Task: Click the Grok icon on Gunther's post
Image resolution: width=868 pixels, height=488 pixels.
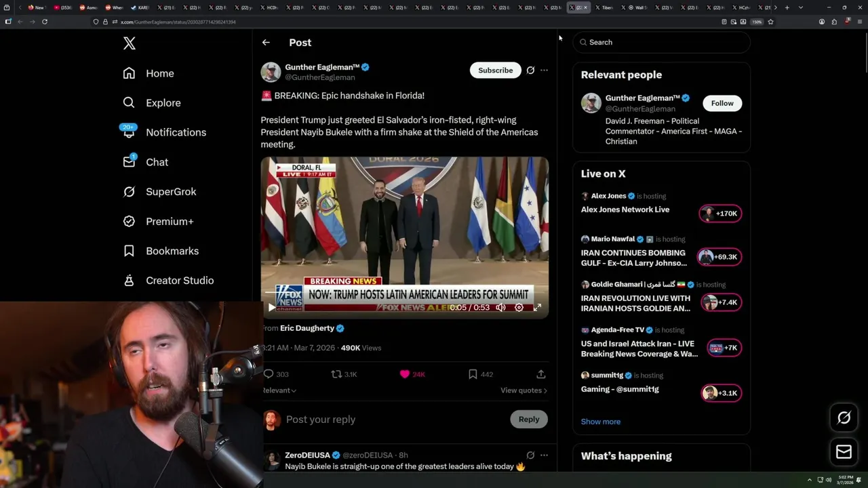Action: point(530,70)
